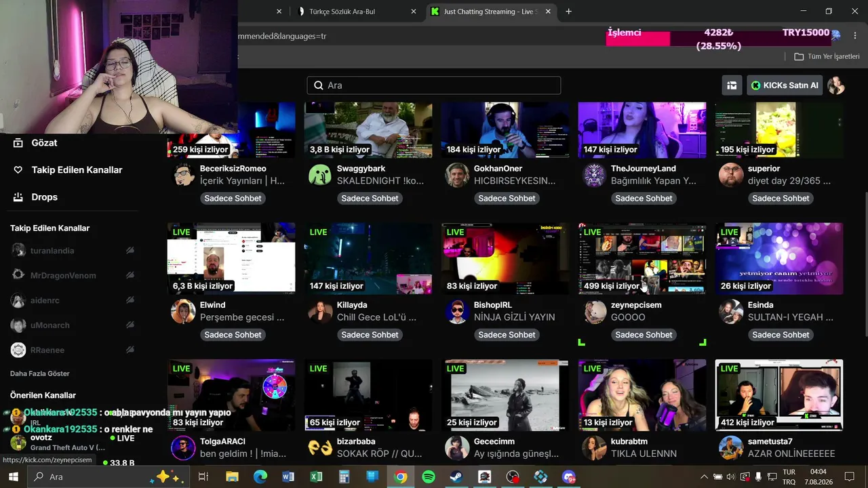The height and width of the screenshot is (488, 868).
Task: Open sametusta7's channel avatar
Action: 731,448
